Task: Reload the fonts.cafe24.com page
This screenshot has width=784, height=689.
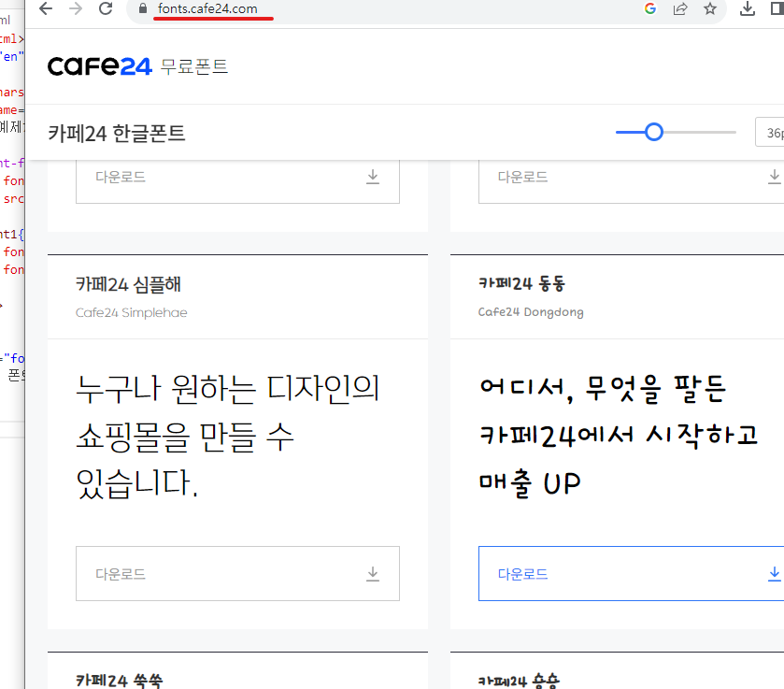Action: click(x=106, y=8)
